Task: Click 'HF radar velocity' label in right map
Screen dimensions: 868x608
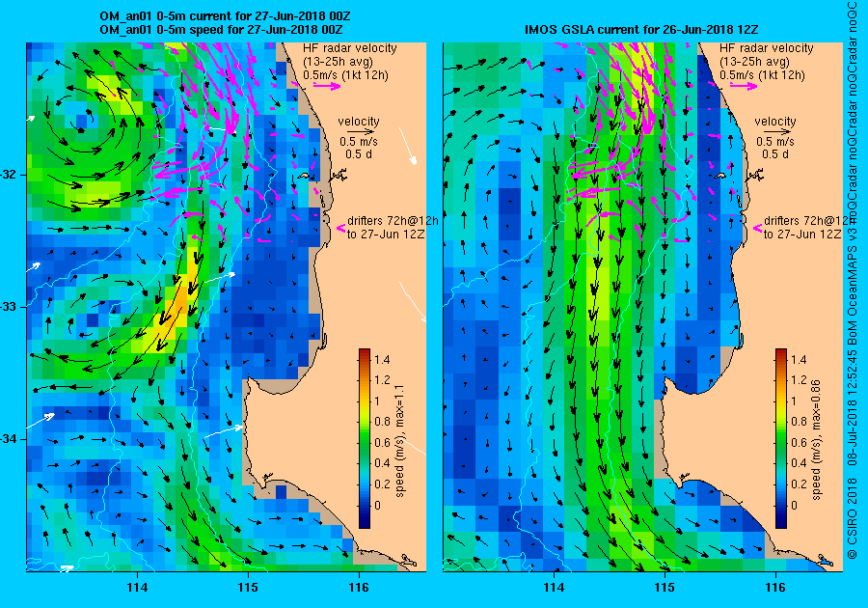Action: (x=767, y=48)
